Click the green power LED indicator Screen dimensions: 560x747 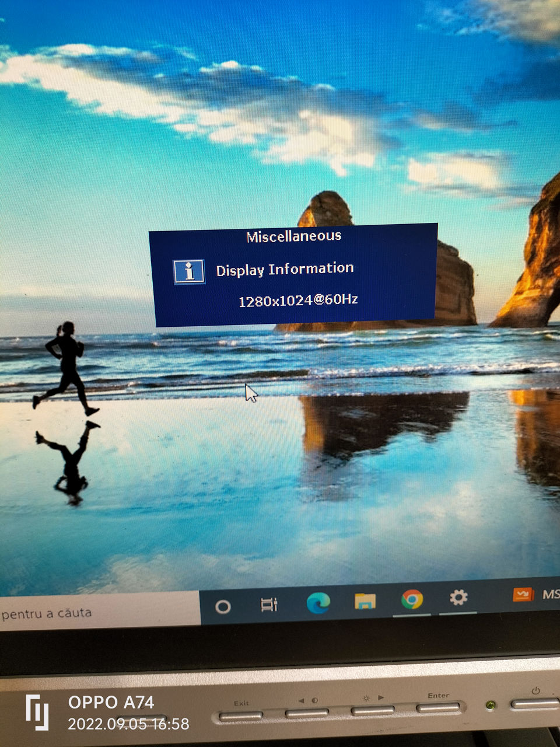(491, 706)
